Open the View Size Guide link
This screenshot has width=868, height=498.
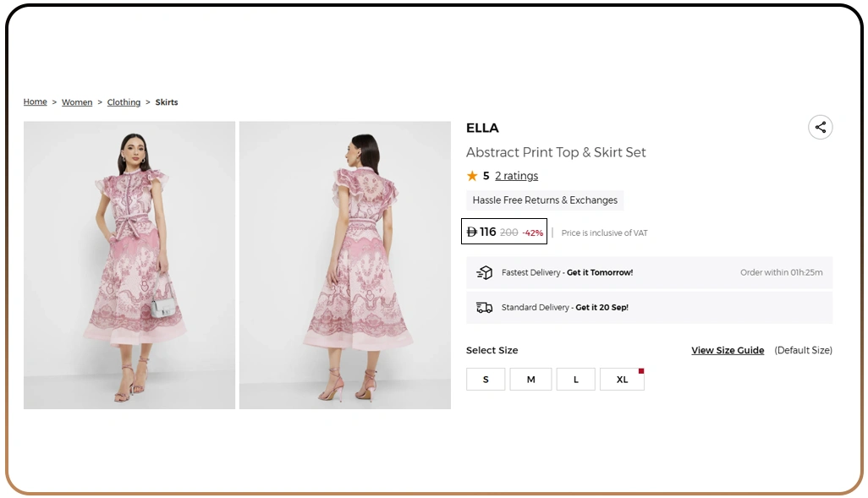click(x=728, y=350)
